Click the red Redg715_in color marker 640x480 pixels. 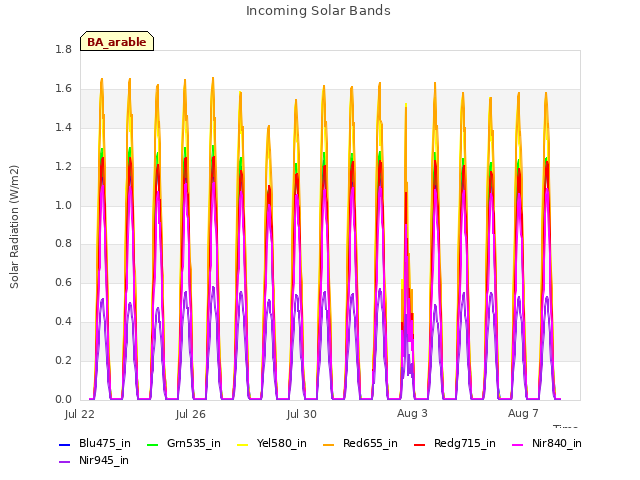click(x=419, y=444)
